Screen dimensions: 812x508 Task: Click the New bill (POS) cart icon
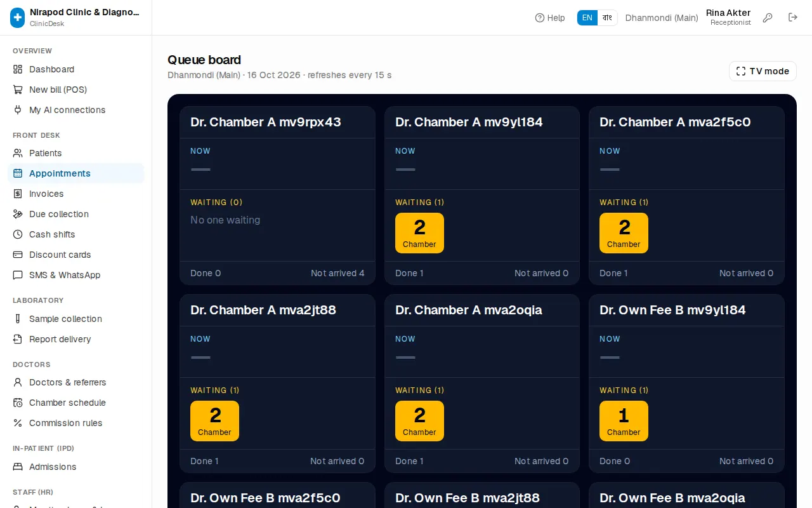pos(18,90)
